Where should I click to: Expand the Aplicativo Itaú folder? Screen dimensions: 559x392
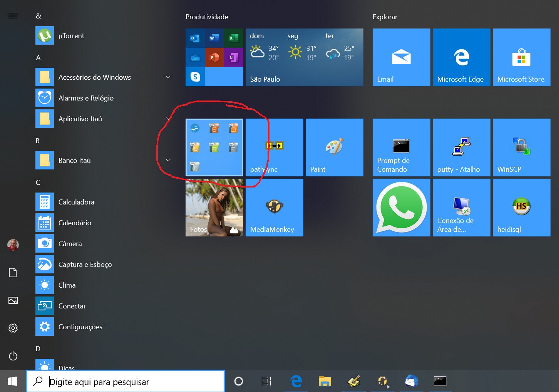tap(168, 119)
